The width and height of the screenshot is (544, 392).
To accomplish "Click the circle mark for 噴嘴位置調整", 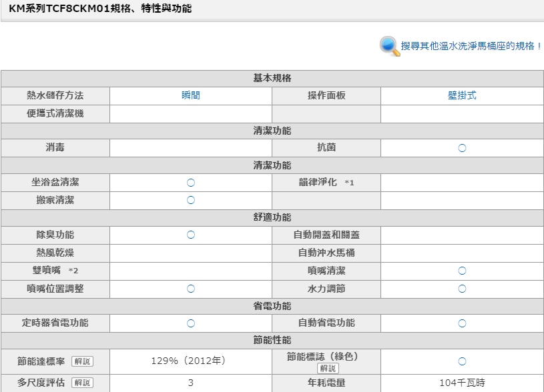I will [x=190, y=289].
